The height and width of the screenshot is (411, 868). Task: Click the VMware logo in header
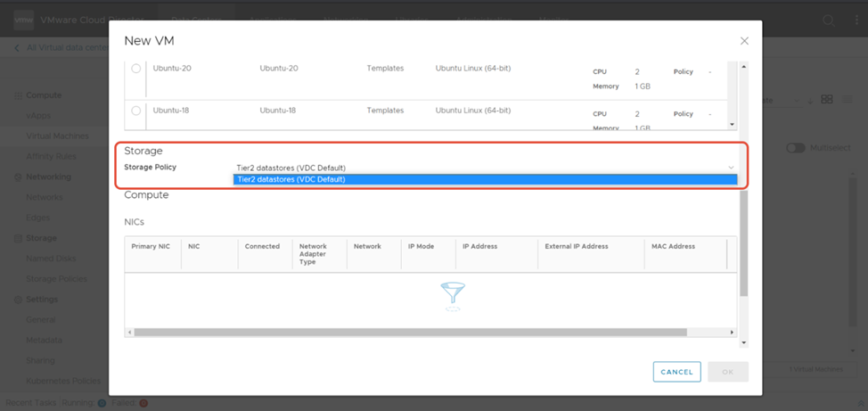point(24,20)
